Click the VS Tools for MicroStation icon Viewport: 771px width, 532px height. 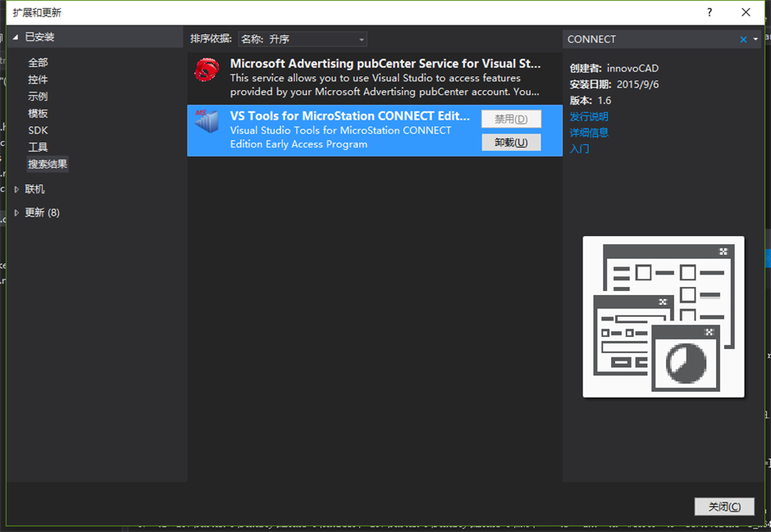[x=207, y=121]
